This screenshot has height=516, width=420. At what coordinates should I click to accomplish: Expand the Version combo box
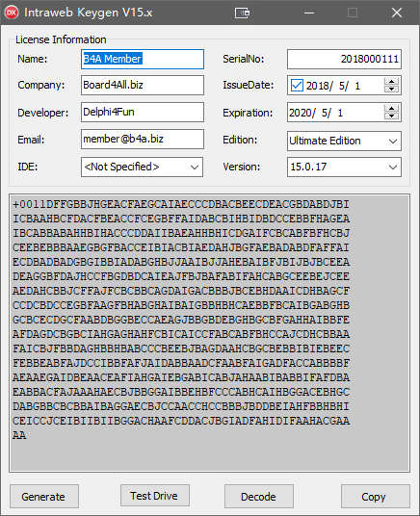344,168
